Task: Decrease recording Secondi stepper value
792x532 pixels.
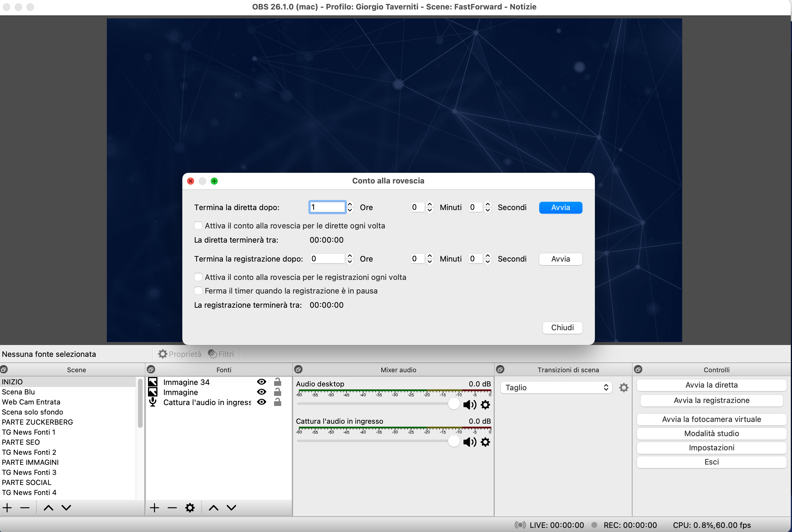Action: (488, 262)
